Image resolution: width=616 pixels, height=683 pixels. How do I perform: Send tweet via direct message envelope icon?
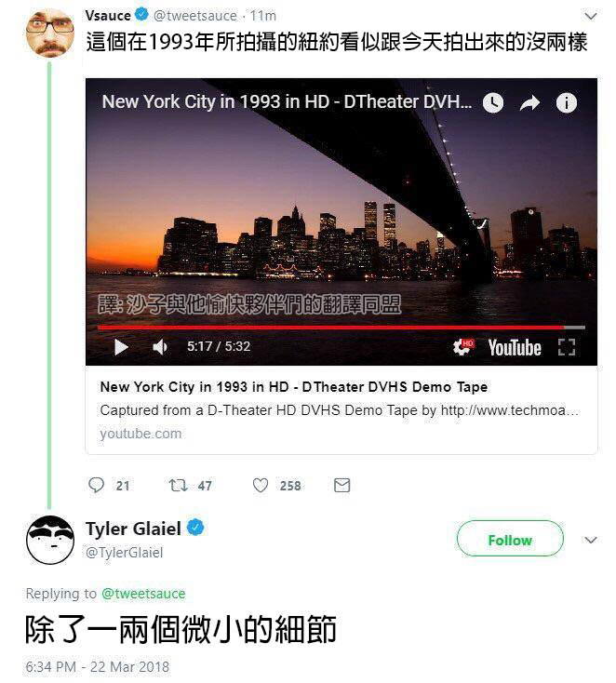click(341, 485)
